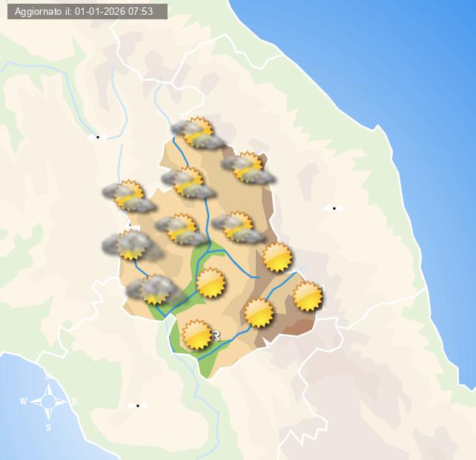The image size is (476, 460).
Task: Click the mostly cloudy icon on the western border
Action: [131, 245]
